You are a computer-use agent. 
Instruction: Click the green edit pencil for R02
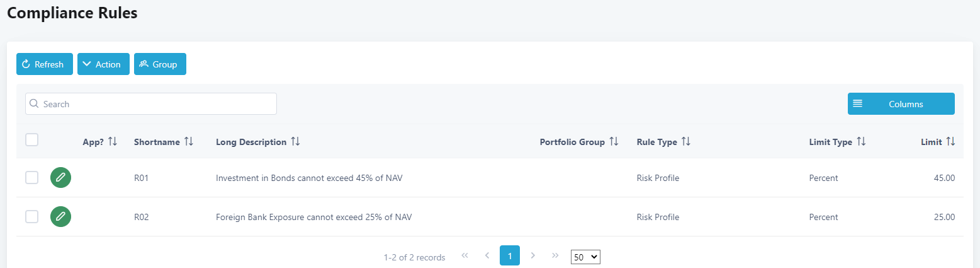(60, 217)
